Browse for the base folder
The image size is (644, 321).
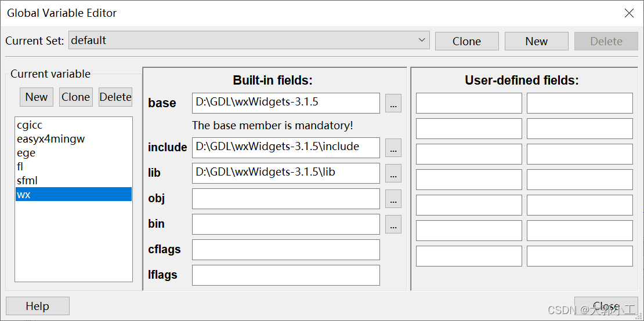pos(393,103)
